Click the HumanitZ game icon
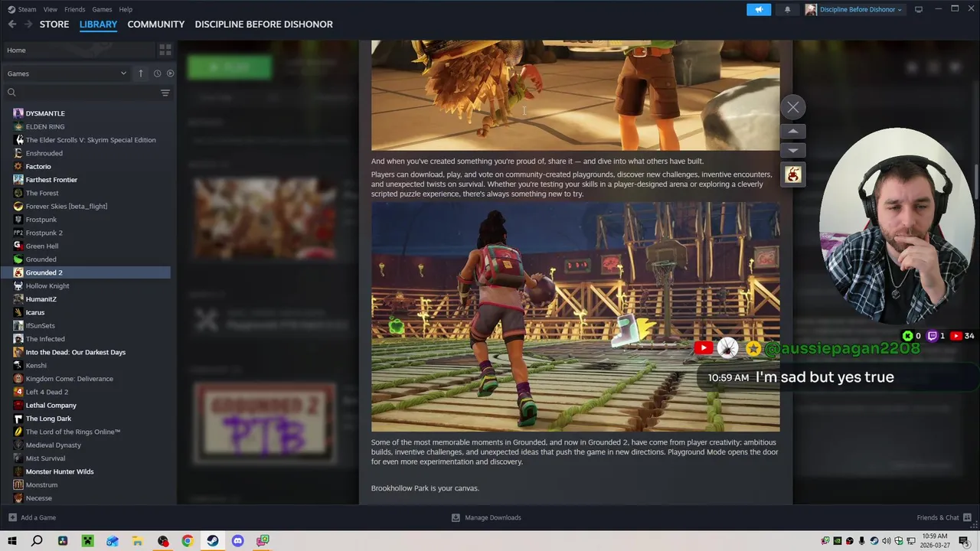 [18, 299]
